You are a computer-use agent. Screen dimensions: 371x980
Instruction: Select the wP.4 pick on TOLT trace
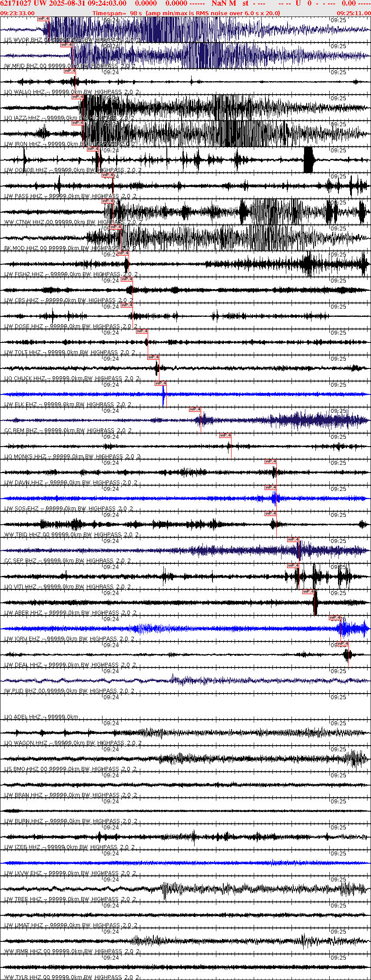pos(142,331)
